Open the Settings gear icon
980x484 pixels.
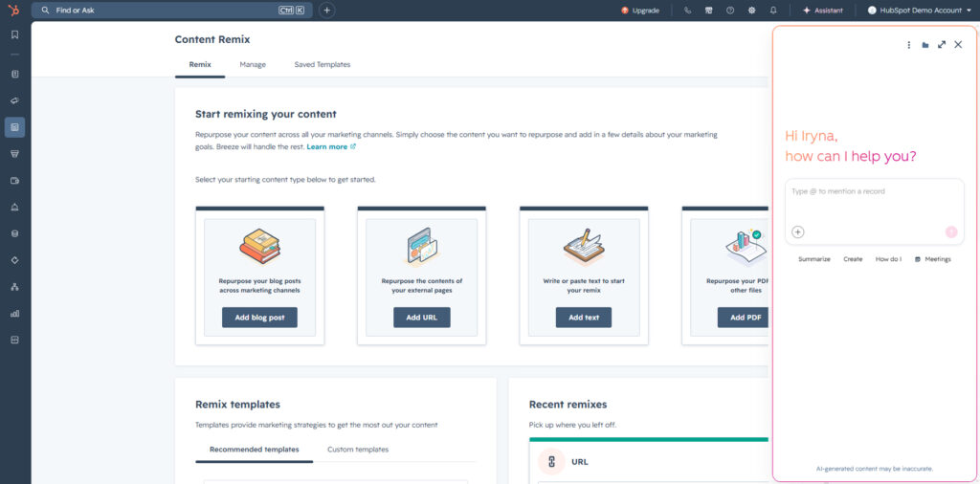tap(752, 10)
